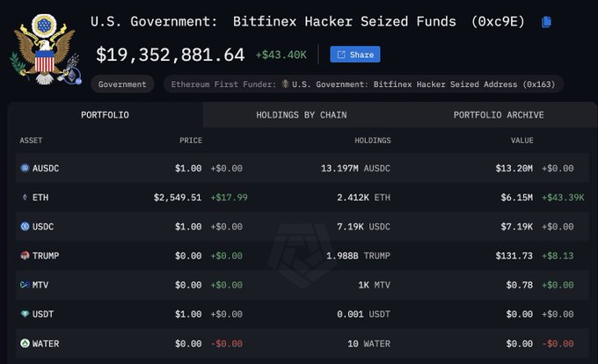Click the USDC value $7.19K

pos(517,227)
